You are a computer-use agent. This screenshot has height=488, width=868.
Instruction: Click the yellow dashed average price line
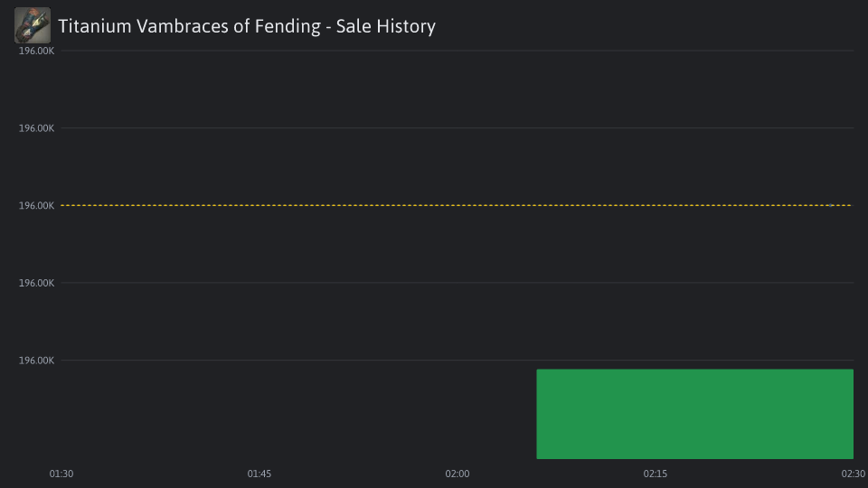pyautogui.click(x=457, y=205)
